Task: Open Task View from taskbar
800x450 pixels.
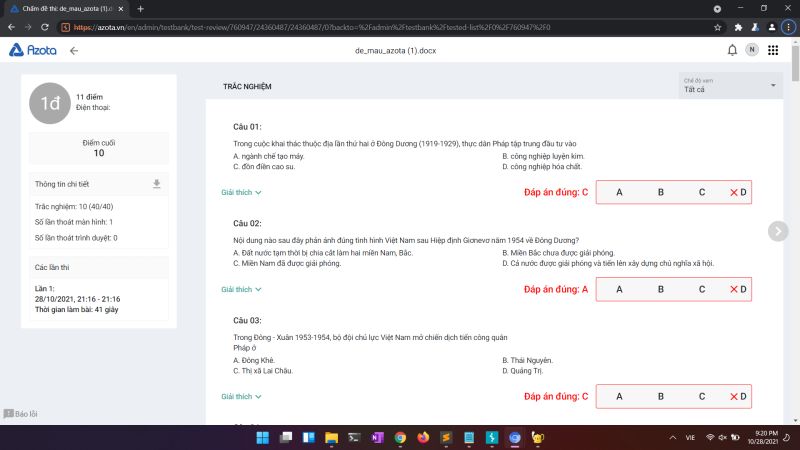Action: point(286,438)
